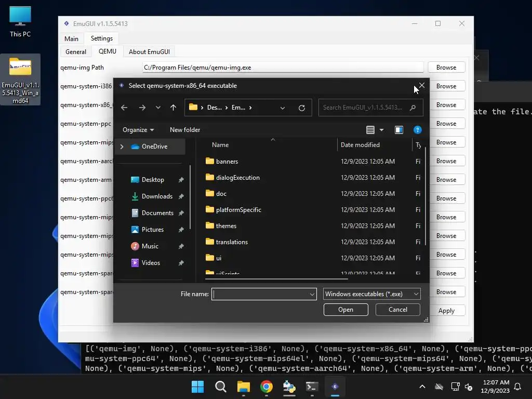532x399 pixels.
Task: Open the About EmuGUI tab
Action: click(x=149, y=52)
